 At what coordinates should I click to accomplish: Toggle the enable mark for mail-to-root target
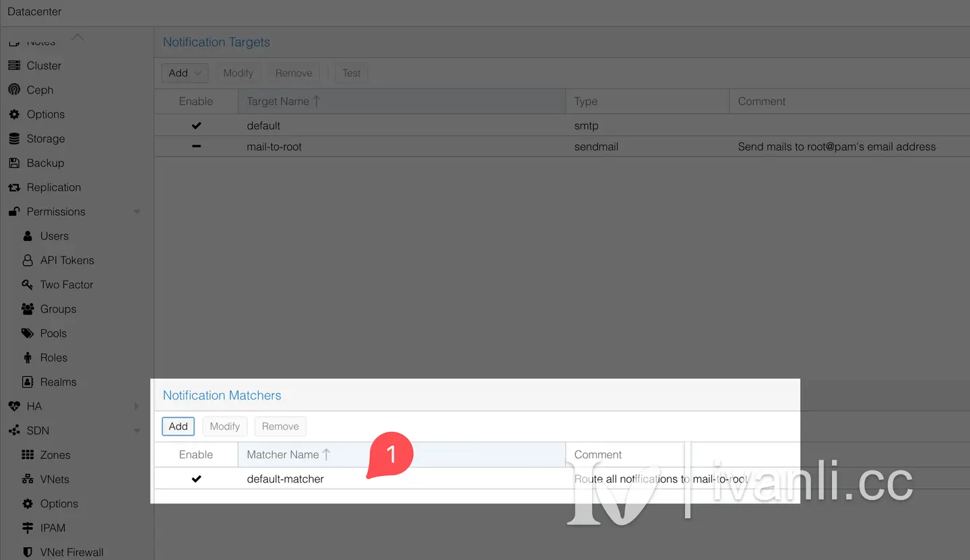coord(196,146)
